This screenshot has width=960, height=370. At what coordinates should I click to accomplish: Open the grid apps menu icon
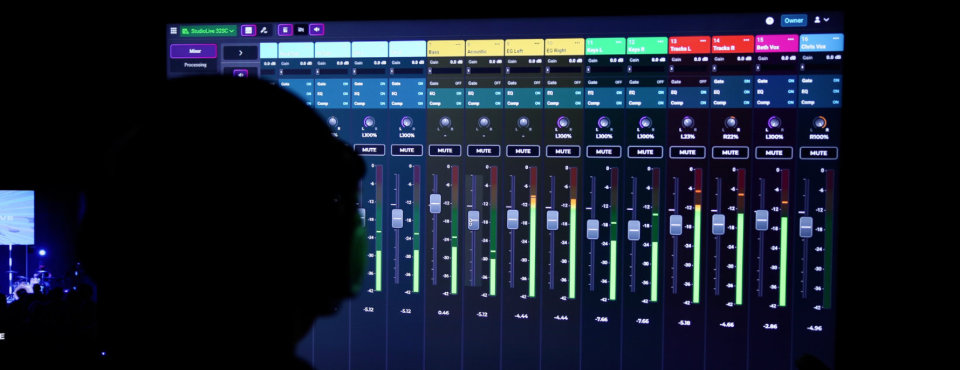[x=173, y=31]
